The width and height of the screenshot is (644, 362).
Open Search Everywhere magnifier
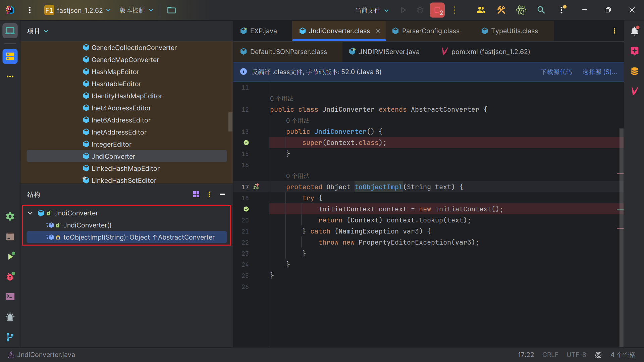[541, 10]
